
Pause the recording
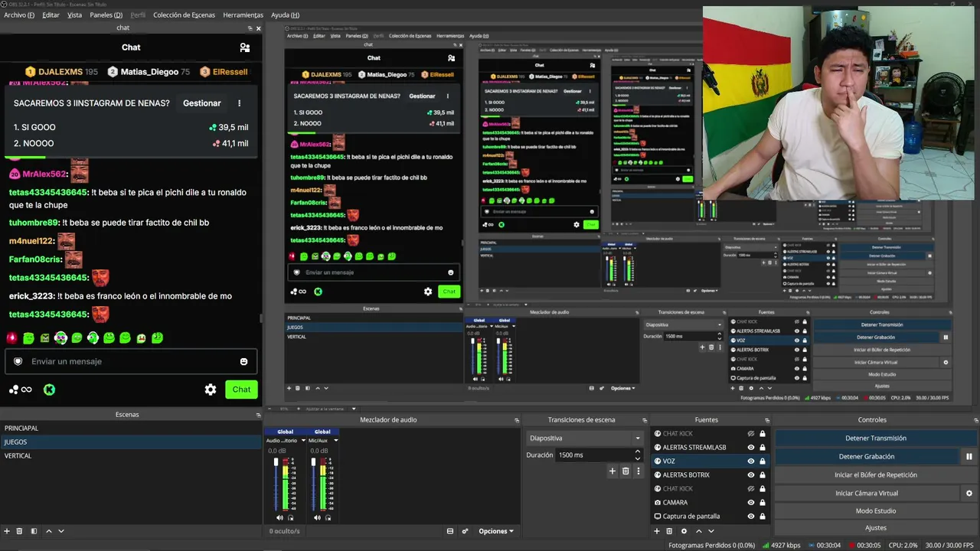[969, 457]
